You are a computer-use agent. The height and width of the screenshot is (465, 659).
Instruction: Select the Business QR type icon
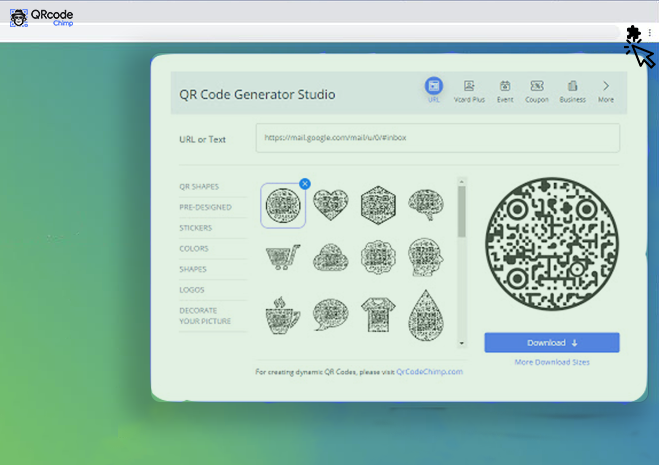572,88
